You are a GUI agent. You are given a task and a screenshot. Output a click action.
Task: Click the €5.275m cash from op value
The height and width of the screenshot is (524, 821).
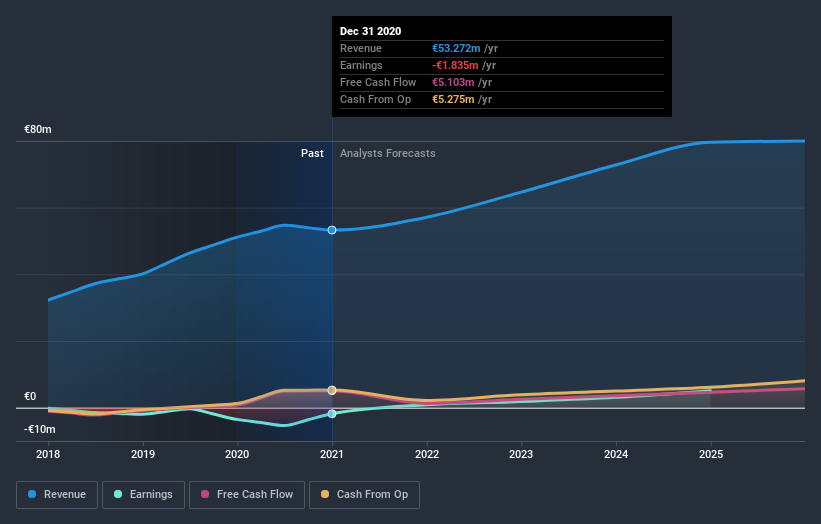point(453,99)
